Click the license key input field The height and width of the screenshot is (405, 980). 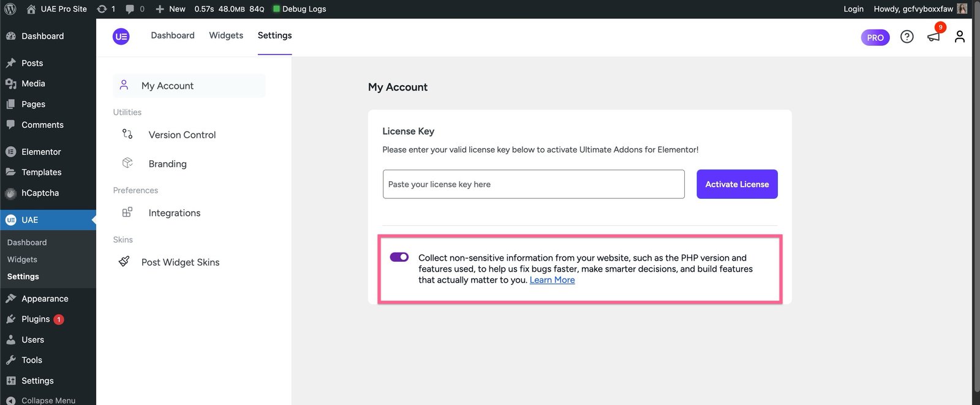pyautogui.click(x=533, y=184)
